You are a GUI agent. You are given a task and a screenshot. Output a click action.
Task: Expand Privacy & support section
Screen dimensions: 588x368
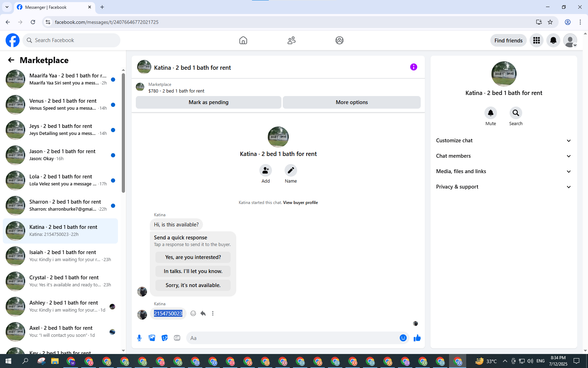click(x=504, y=187)
